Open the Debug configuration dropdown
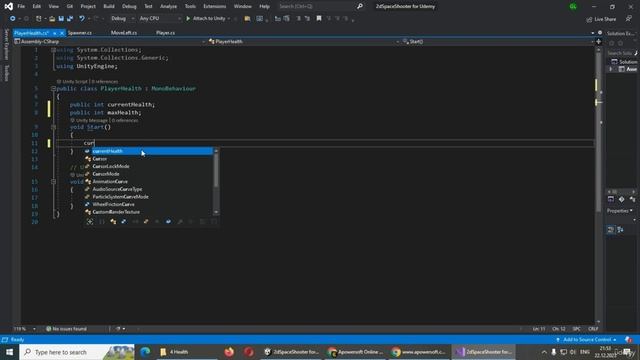 (x=122, y=18)
